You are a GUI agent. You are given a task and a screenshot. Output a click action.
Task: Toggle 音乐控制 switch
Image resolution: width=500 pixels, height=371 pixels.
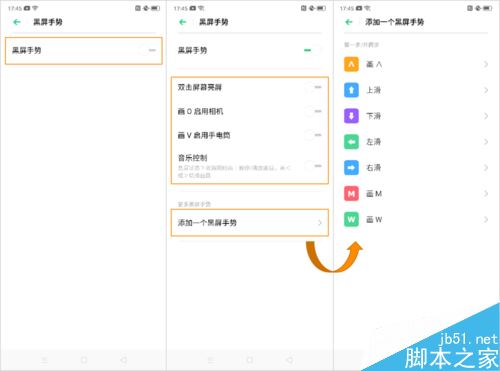point(313,166)
